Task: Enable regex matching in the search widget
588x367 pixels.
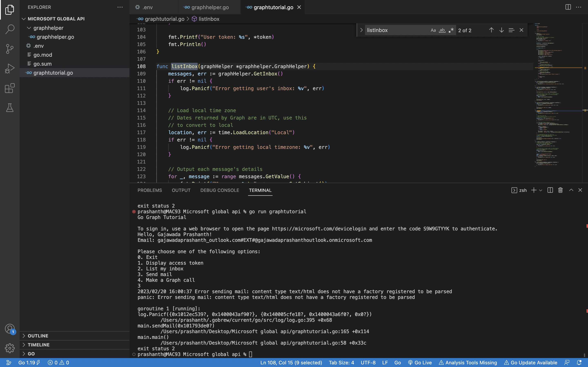Action: [x=451, y=30]
